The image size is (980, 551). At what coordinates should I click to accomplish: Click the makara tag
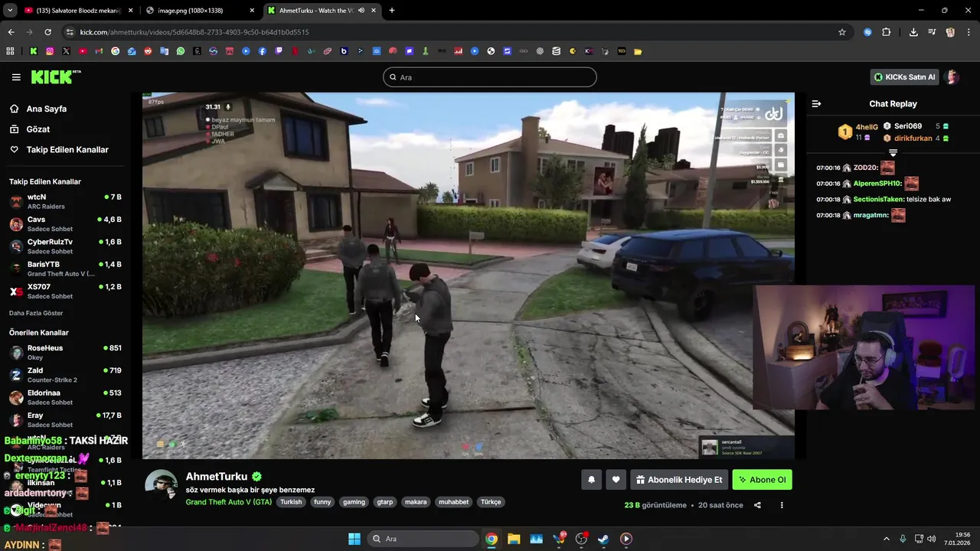[x=416, y=502]
